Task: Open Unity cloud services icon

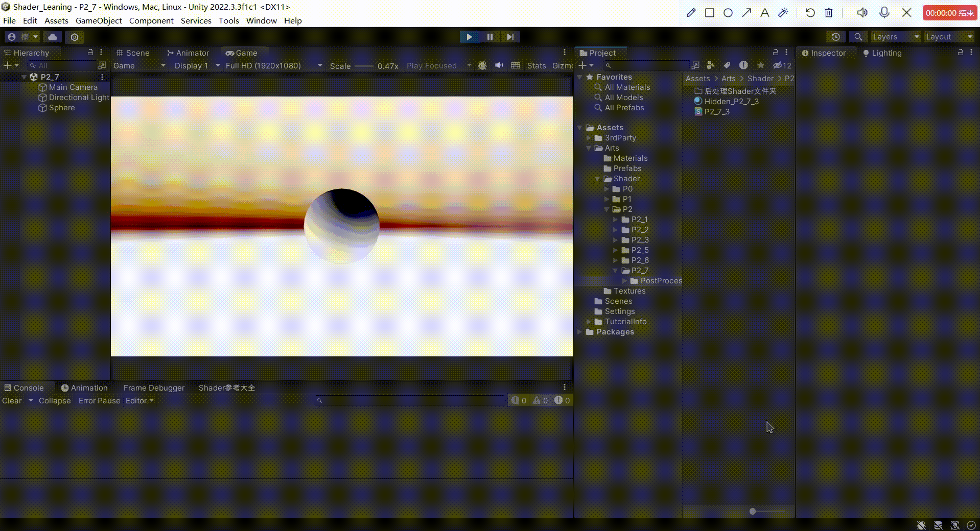Action: (53, 37)
